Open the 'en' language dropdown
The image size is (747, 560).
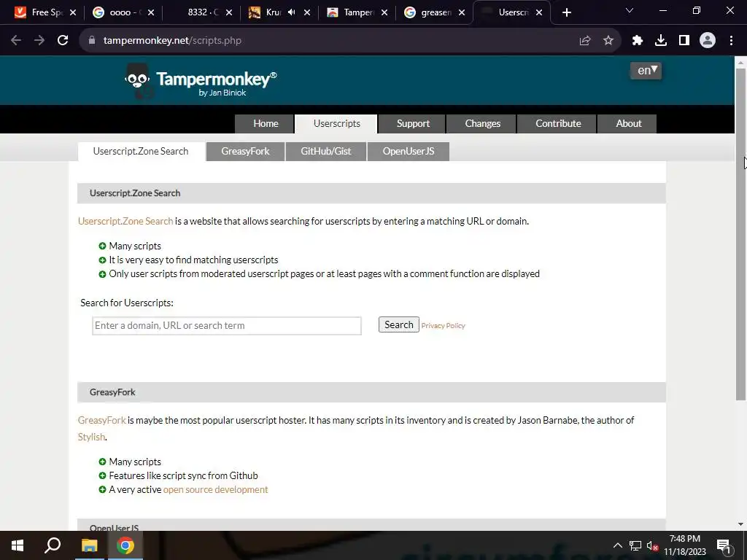coord(646,71)
